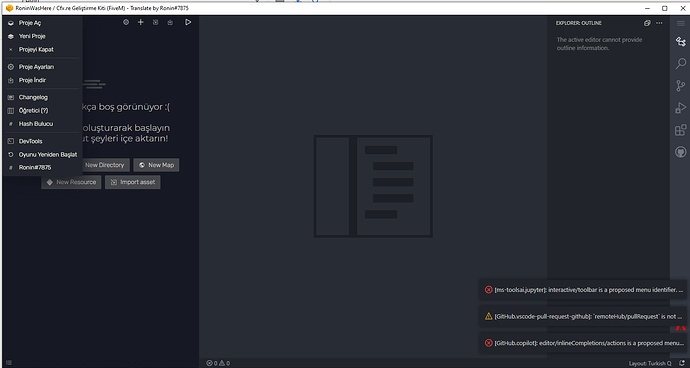The image size is (690, 368).
Task: Select the Proje Aç menu entry
Action: (x=42, y=23)
